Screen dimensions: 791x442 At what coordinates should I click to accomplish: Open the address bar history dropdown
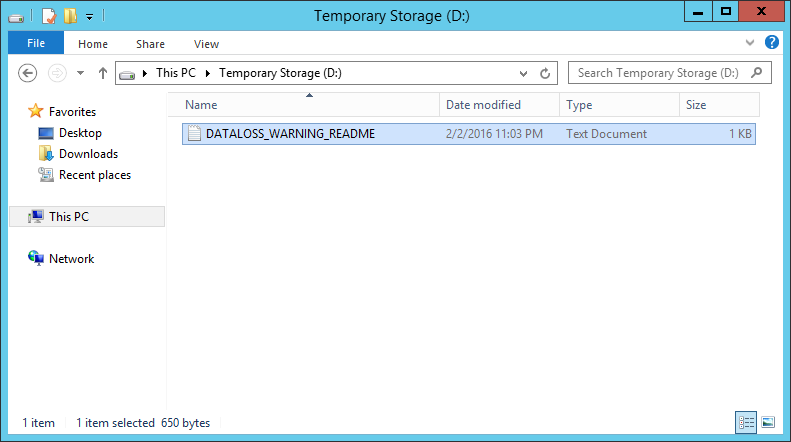pos(523,74)
